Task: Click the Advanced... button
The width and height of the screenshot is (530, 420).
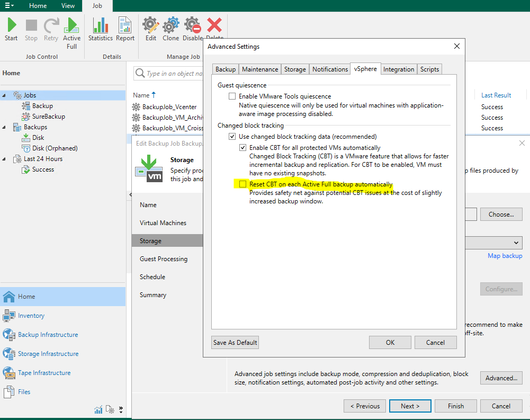Action: 501,378
